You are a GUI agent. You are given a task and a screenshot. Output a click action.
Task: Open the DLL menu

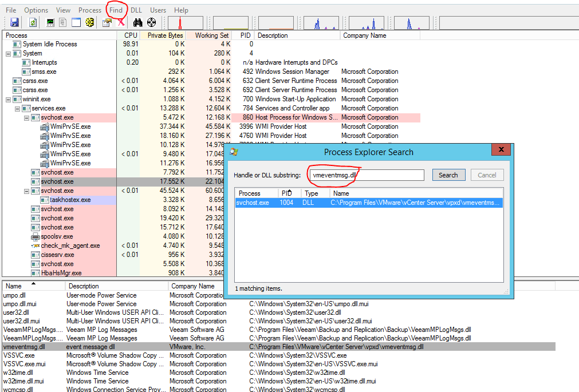coord(136,10)
